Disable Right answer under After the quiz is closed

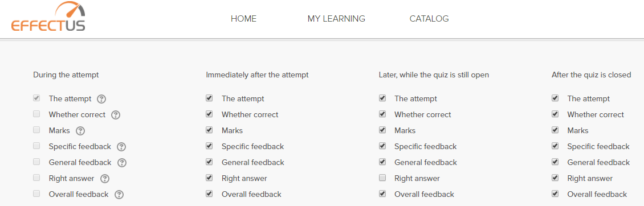click(x=555, y=178)
